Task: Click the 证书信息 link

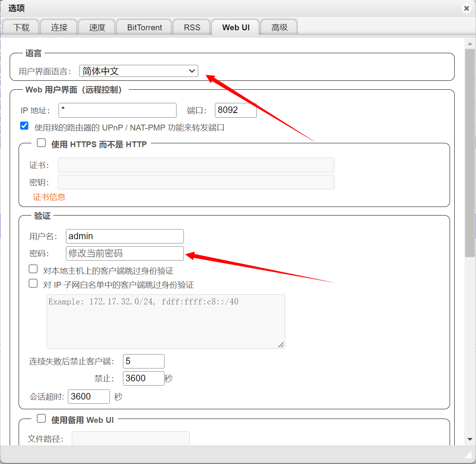Action: 49,197
